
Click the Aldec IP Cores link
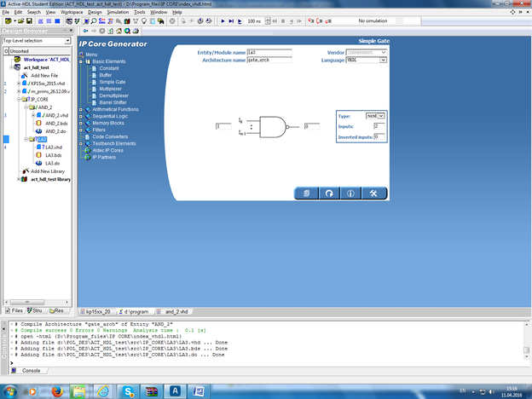(x=107, y=150)
